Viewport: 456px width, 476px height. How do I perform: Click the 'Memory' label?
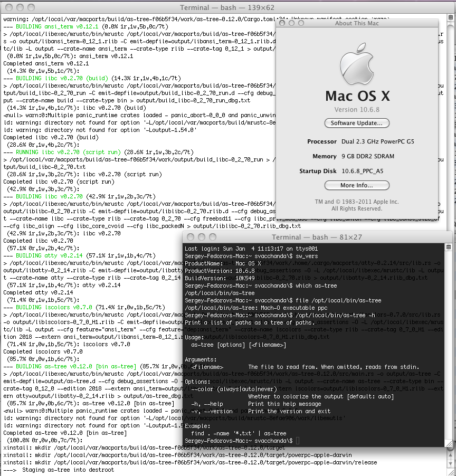pyautogui.click(x=325, y=156)
